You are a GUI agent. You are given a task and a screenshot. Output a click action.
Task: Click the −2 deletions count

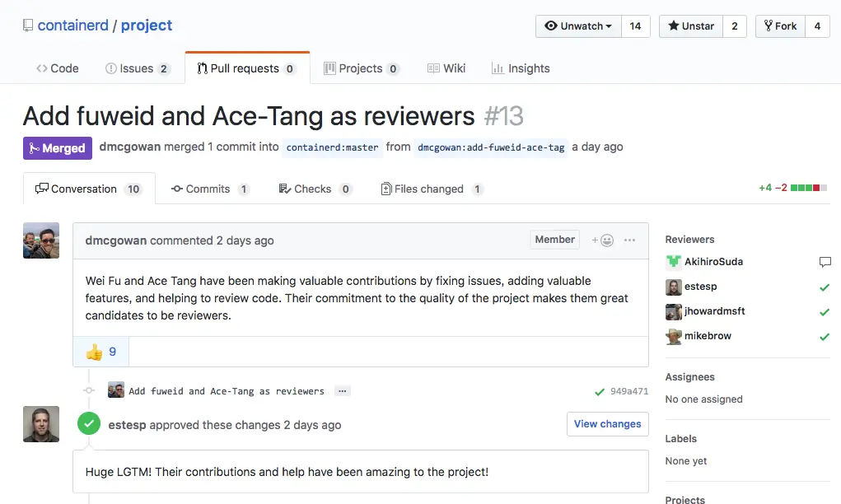pos(781,188)
